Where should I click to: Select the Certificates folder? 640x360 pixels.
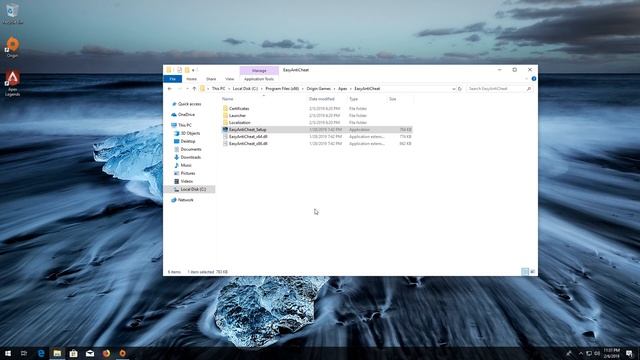[239, 109]
